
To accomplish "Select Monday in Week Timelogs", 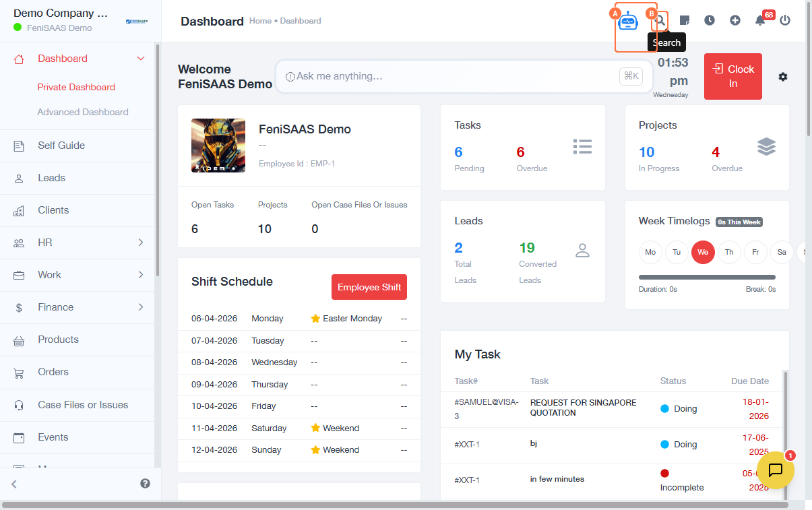I will point(650,252).
